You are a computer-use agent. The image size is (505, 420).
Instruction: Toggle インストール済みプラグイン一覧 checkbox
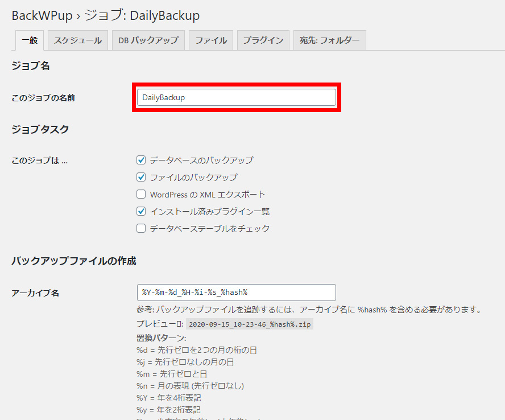point(142,212)
